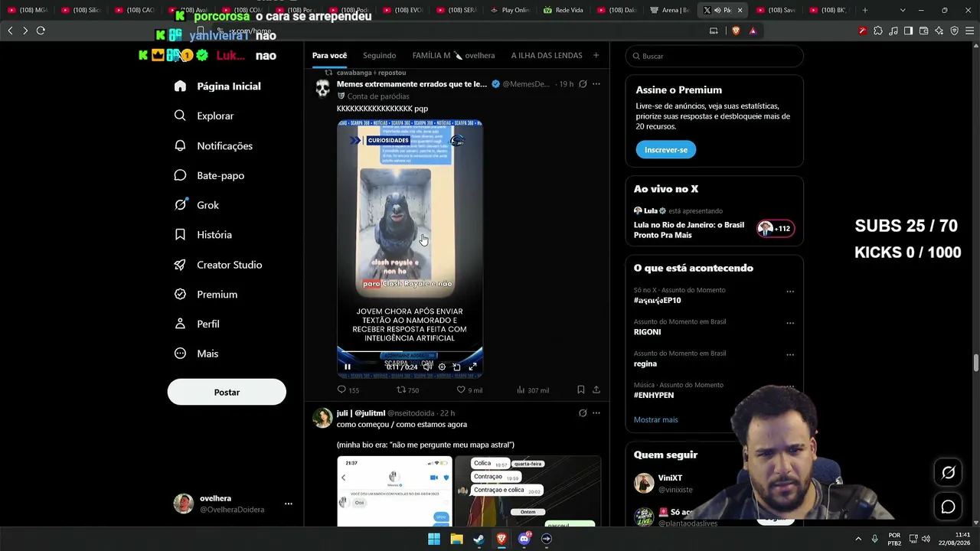
Task: Open the browser extensions puzzle menu
Action: tap(877, 31)
